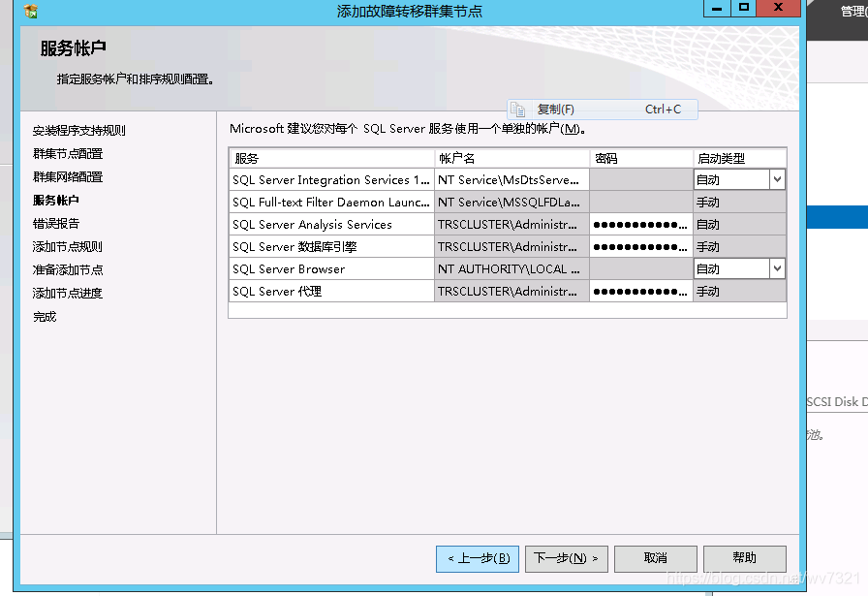
Task: Select SQL Server 代理 service cell
Action: coord(331,291)
